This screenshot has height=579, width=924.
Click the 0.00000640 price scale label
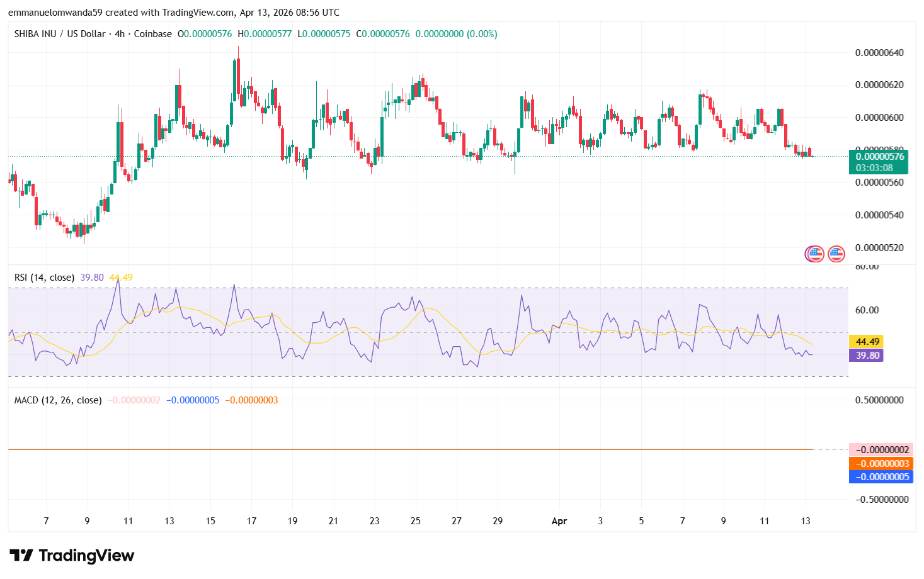(x=879, y=52)
